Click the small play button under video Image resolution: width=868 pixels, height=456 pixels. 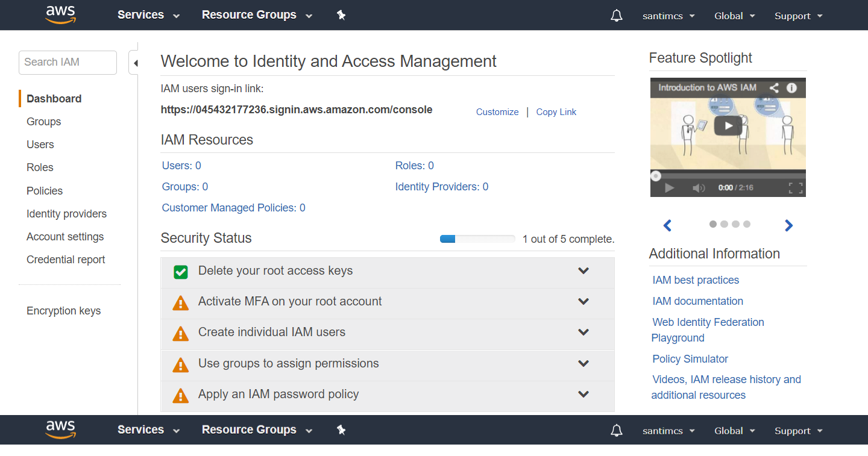pos(669,188)
